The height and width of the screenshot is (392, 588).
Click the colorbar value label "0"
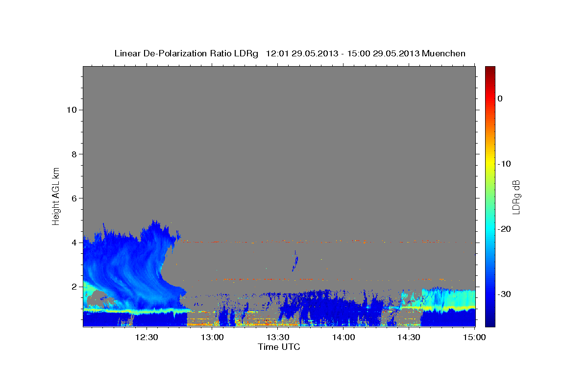click(x=500, y=98)
